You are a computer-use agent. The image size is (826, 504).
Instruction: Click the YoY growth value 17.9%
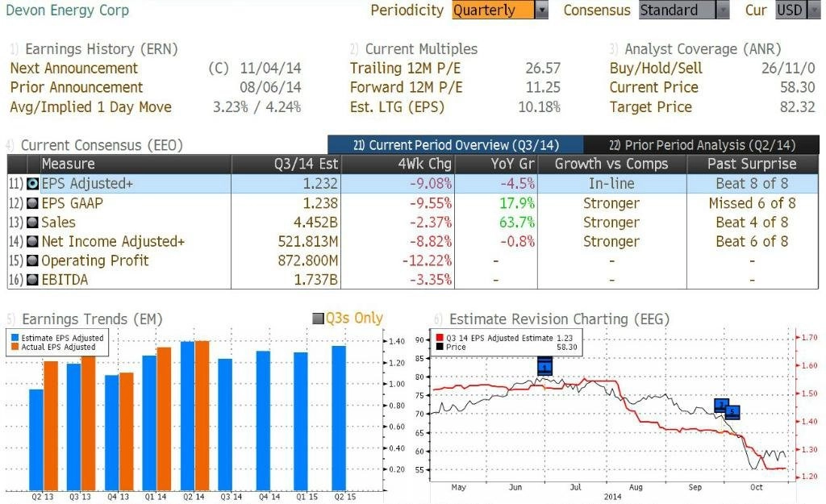point(517,203)
